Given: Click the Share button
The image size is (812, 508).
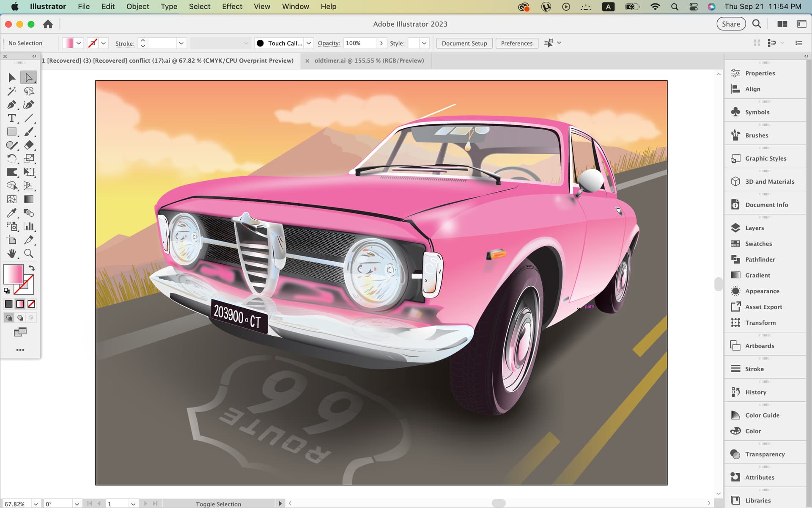Looking at the screenshot, I should tap(730, 24).
